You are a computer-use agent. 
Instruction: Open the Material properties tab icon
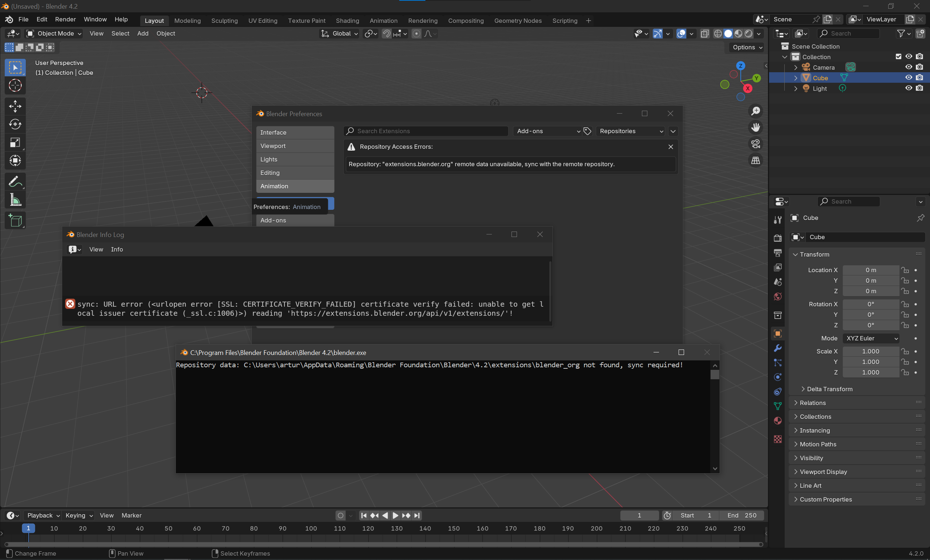[x=777, y=421]
